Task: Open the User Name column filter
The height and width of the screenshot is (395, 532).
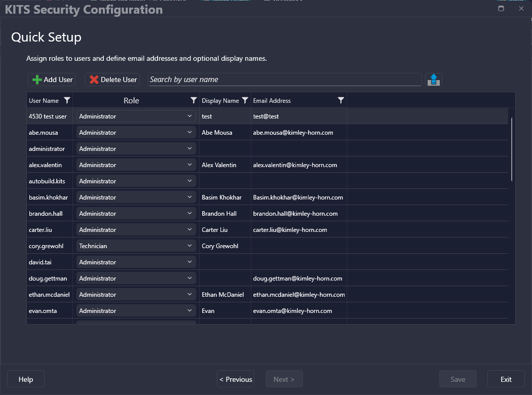Action: pos(67,101)
